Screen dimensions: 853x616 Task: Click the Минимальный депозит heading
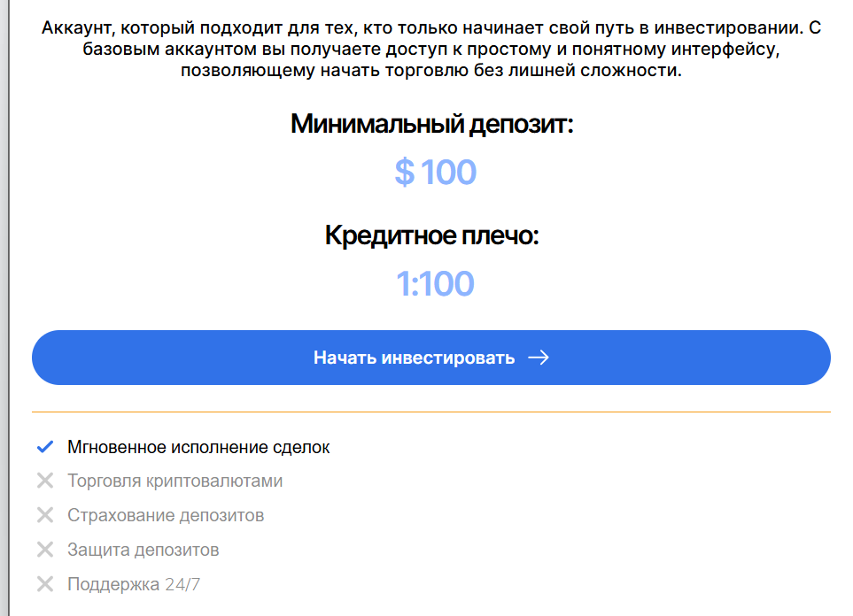coord(431,124)
